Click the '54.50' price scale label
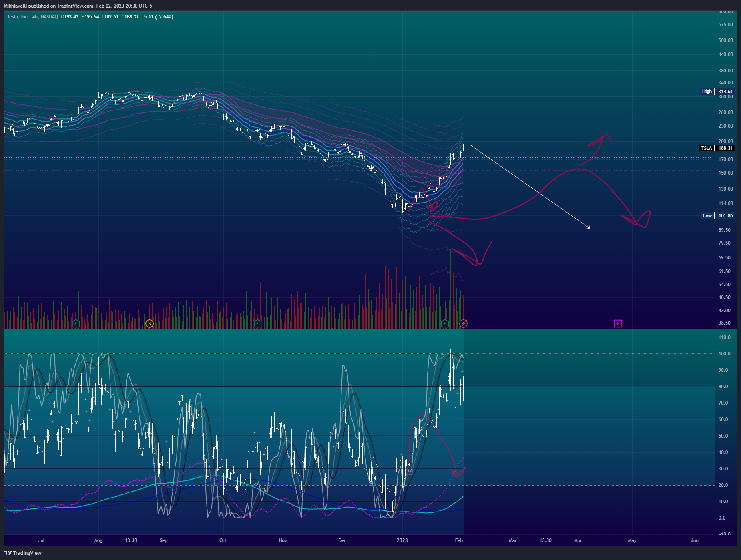Image resolution: width=741 pixels, height=560 pixels. point(724,285)
